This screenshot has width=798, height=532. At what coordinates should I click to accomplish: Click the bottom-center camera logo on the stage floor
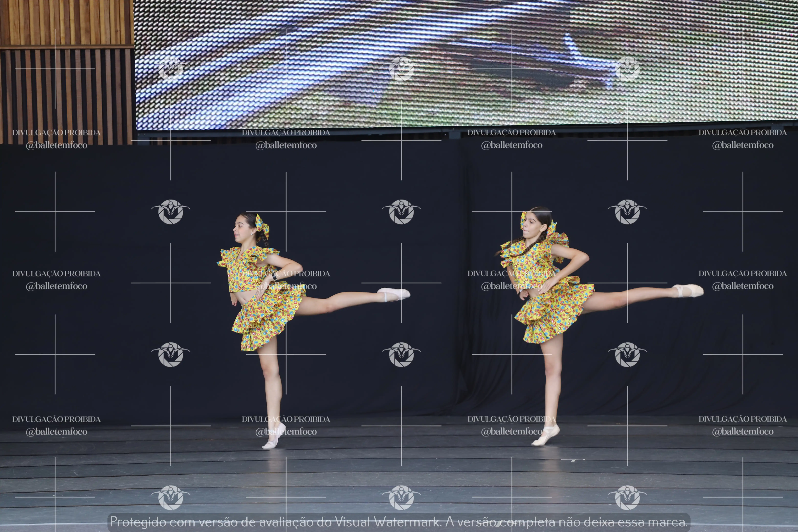click(401, 497)
